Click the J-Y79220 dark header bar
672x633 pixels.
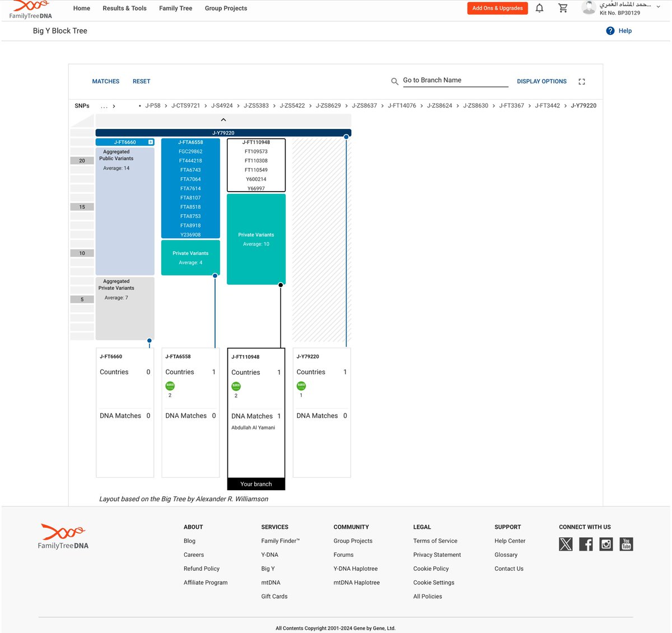pyautogui.click(x=223, y=133)
